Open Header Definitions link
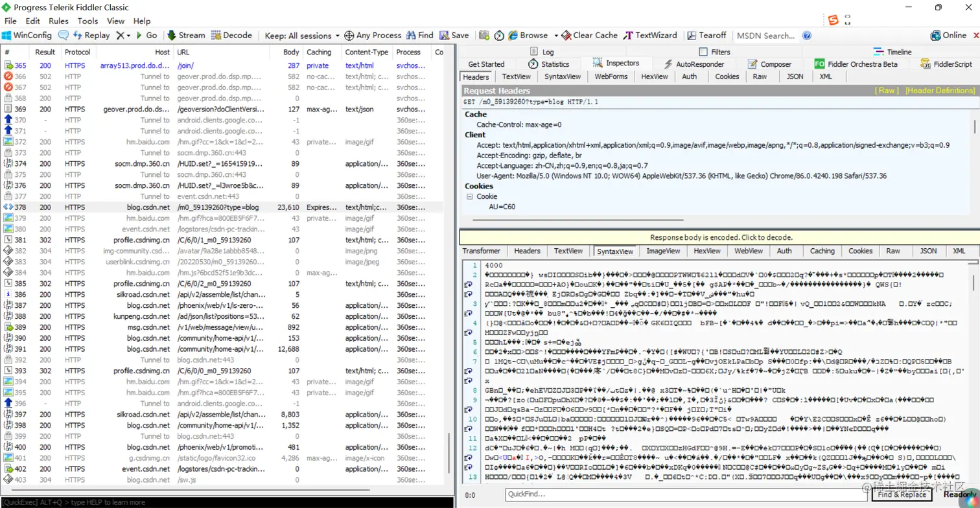 pos(940,91)
